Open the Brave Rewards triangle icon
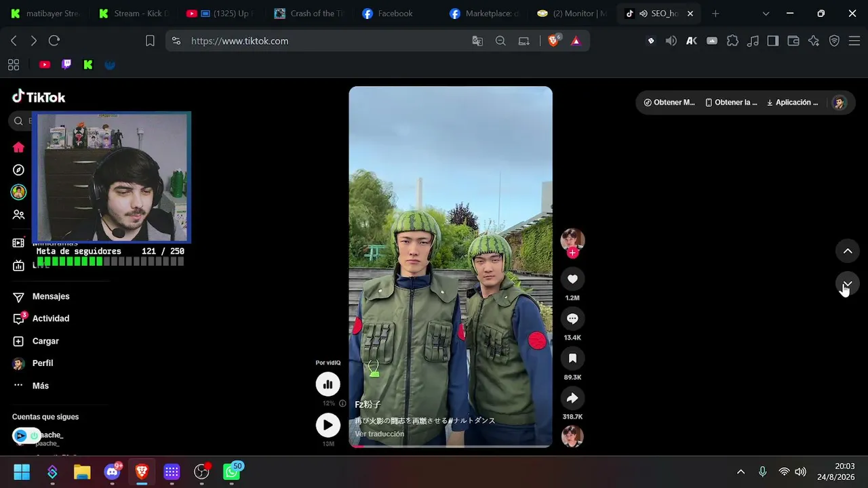Image resolution: width=868 pixels, height=488 pixels. pyautogui.click(x=576, y=41)
